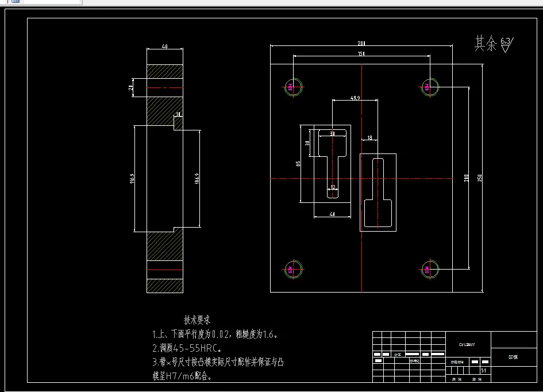543x392 pixels.
Task: Select the 151 hole spacing dimension
Action: click(361, 53)
